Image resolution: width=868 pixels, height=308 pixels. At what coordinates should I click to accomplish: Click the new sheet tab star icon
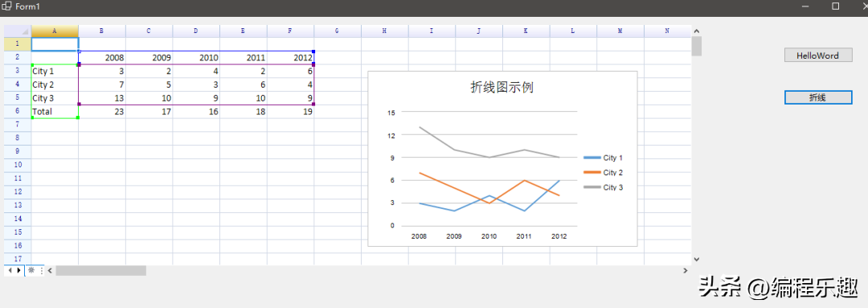(x=31, y=270)
